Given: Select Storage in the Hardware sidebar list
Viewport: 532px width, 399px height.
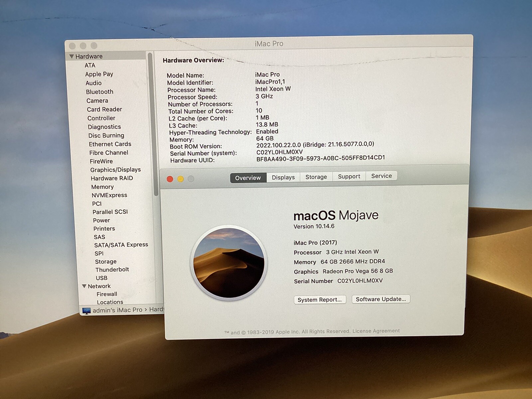Looking at the screenshot, I should 106,262.
